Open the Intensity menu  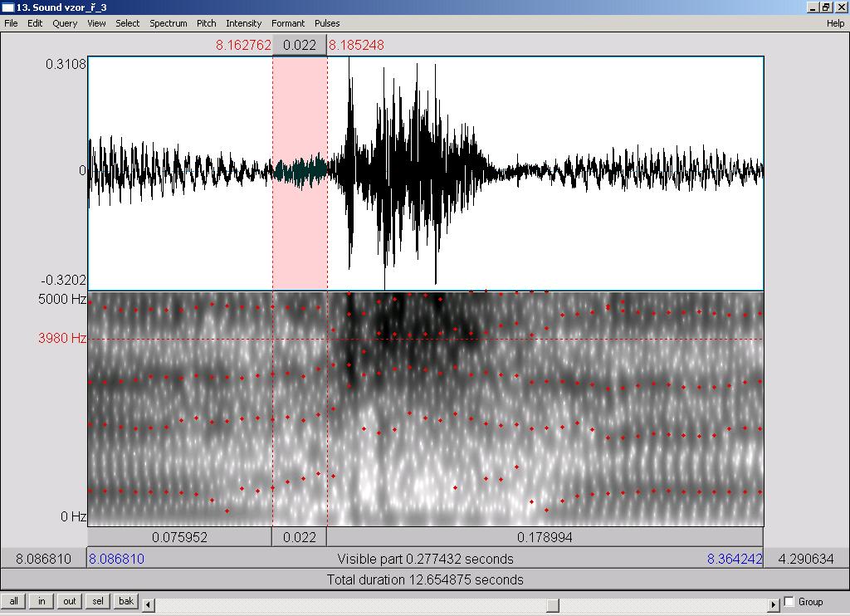pos(243,23)
